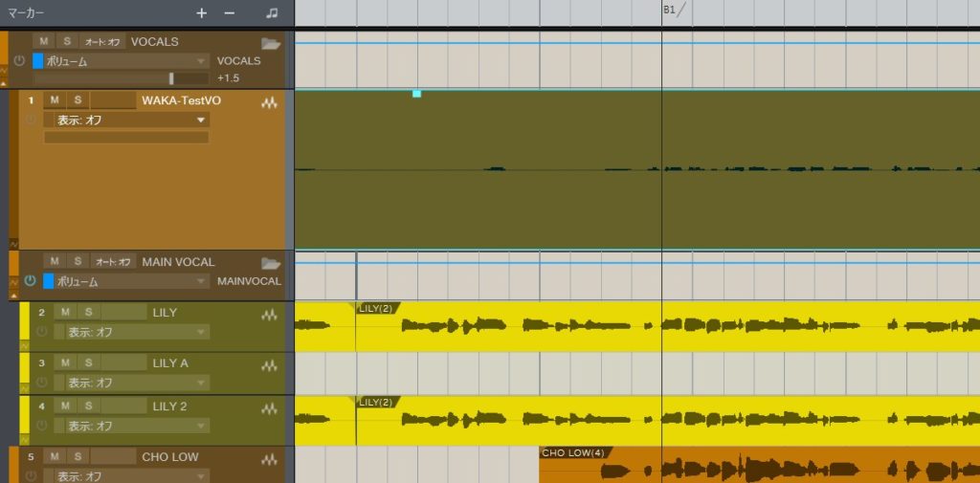Open MAIN VOCAL ボリューム parameter dropdown
Viewport: 980px width, 483px height.
132,281
